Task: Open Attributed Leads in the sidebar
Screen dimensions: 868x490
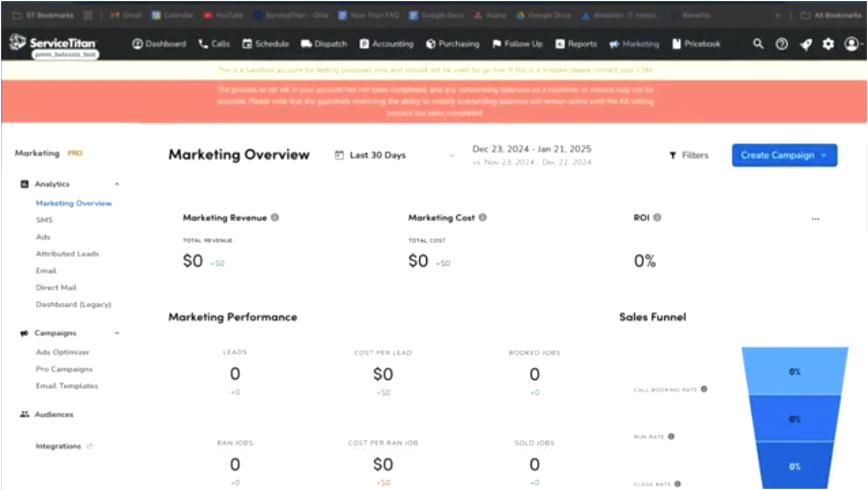Action: pos(67,254)
